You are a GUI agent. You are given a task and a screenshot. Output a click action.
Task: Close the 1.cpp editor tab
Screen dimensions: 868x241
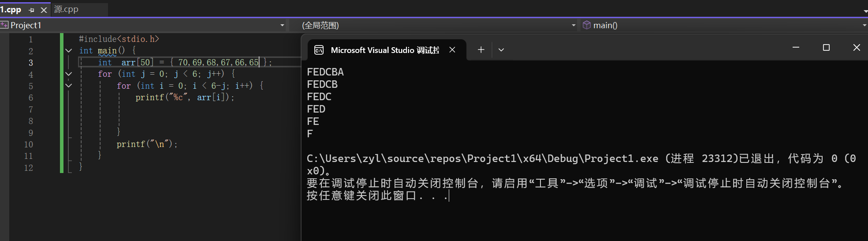point(44,10)
